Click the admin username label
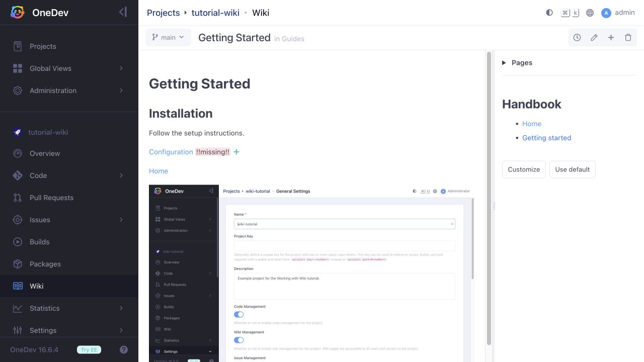This screenshot has height=362, width=644. pyautogui.click(x=625, y=13)
